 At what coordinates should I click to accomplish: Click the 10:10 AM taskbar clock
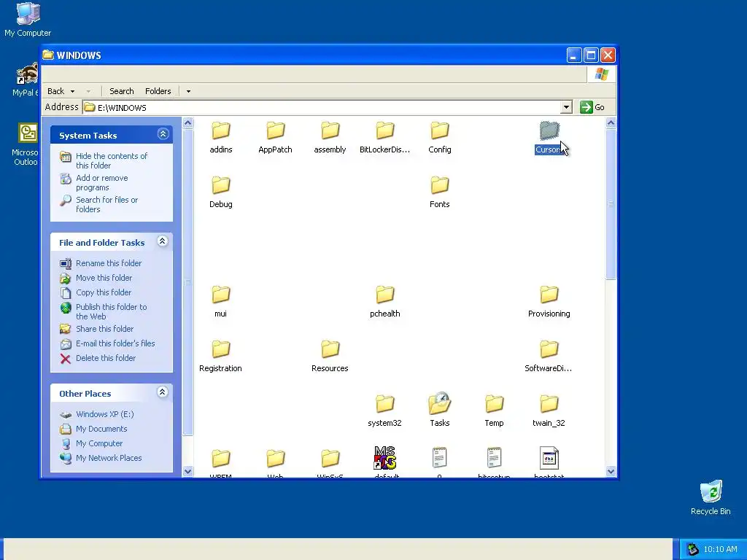pyautogui.click(x=720, y=549)
